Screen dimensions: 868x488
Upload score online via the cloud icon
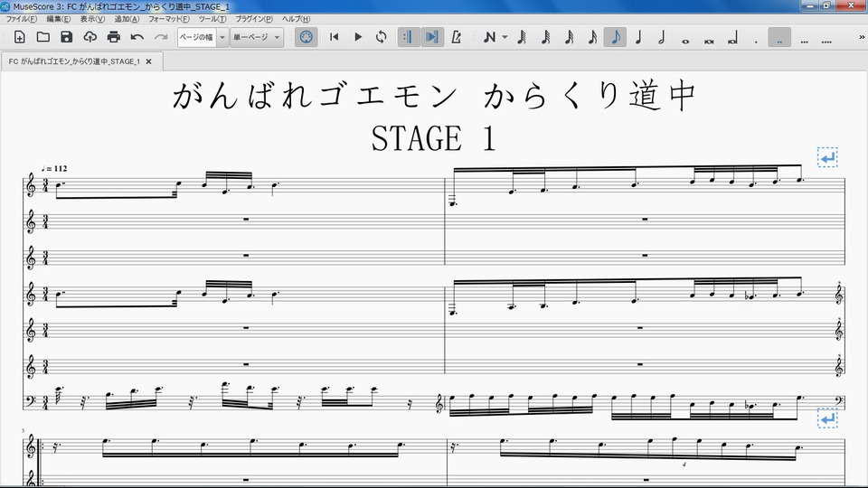coord(90,37)
